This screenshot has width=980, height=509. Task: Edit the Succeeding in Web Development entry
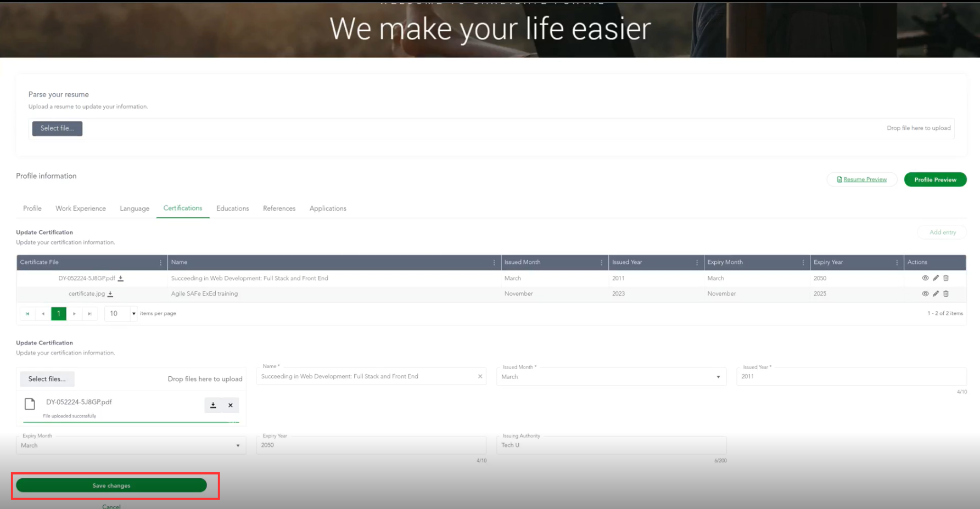point(936,278)
